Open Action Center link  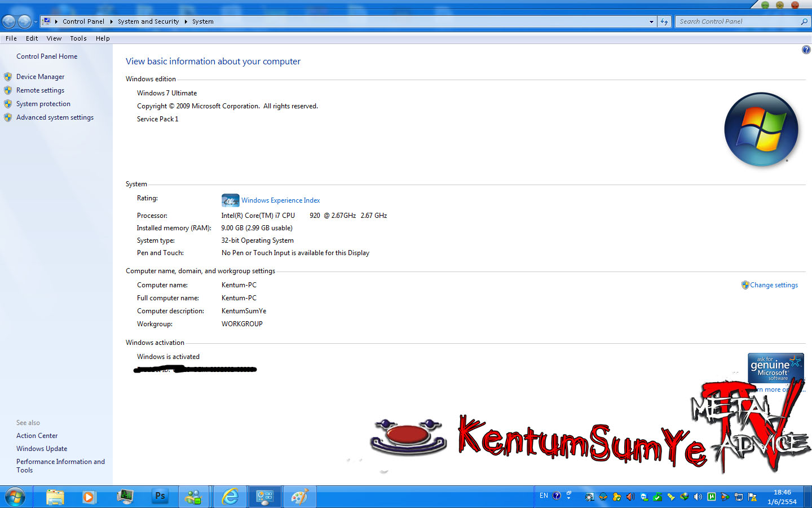pos(37,436)
